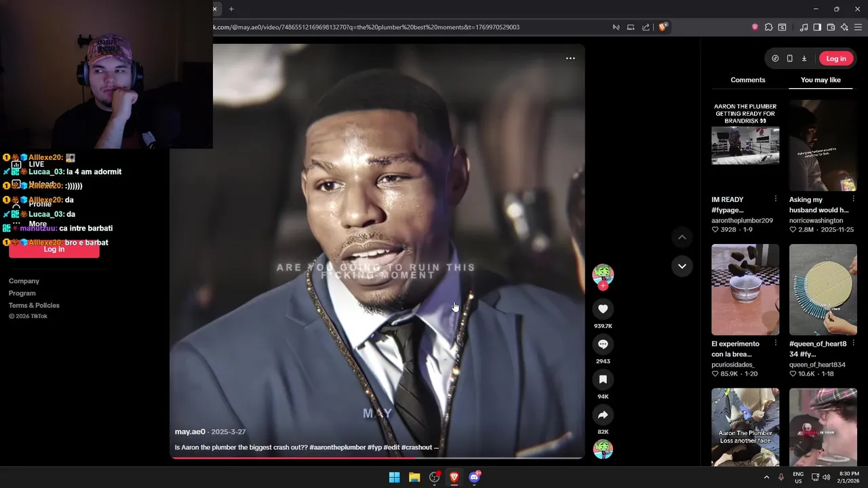Open the Terms & Policies link
This screenshot has width=868, height=488.
point(34,305)
